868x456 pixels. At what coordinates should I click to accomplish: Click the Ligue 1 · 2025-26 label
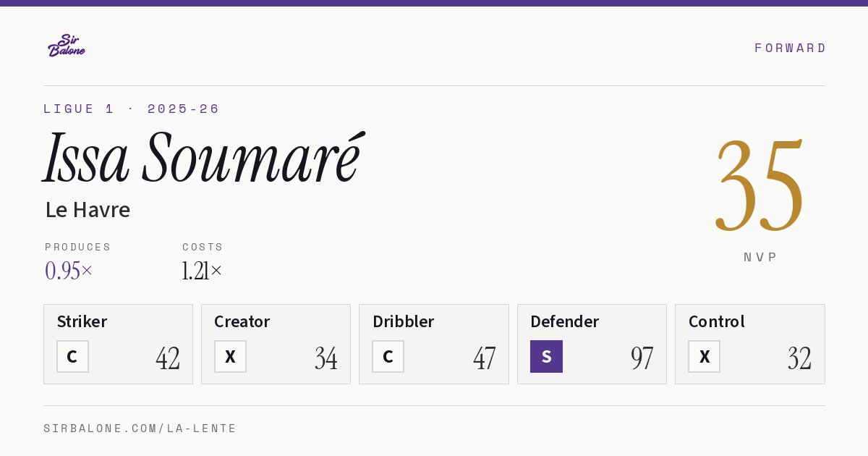click(x=131, y=109)
